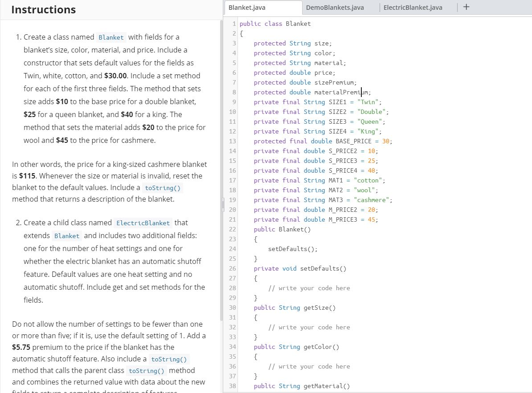The width and height of the screenshot is (532, 393).
Task: Click the MAT2 = "wool" declaration line
Action: click(315, 190)
